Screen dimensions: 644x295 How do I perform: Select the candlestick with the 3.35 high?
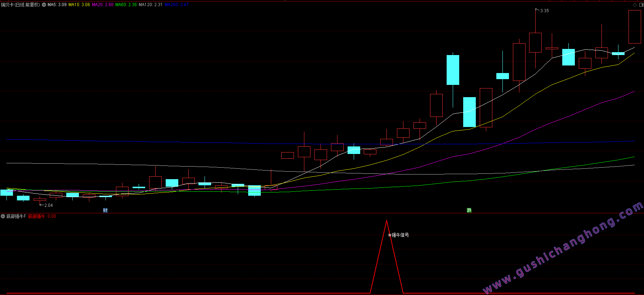pos(535,42)
